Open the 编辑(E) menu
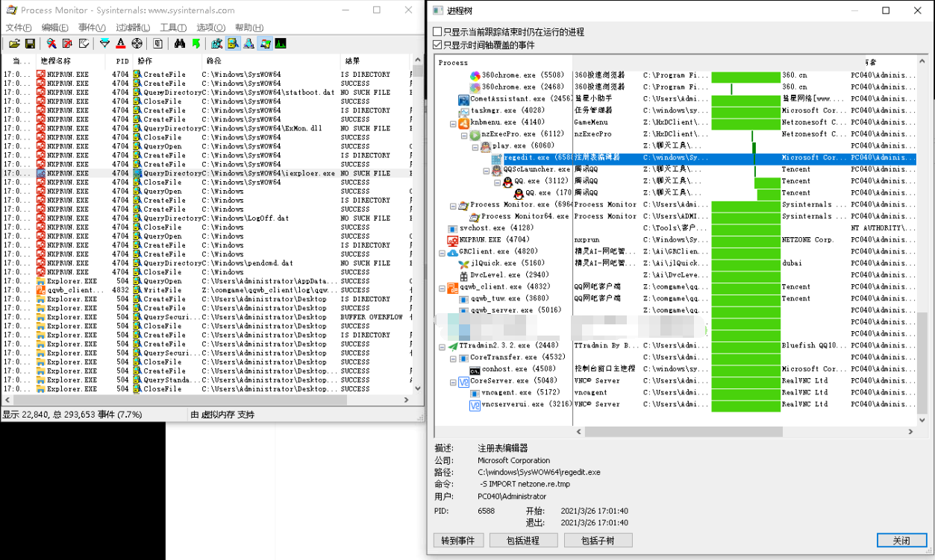Viewport: 935px width, 560px height. [x=55, y=28]
